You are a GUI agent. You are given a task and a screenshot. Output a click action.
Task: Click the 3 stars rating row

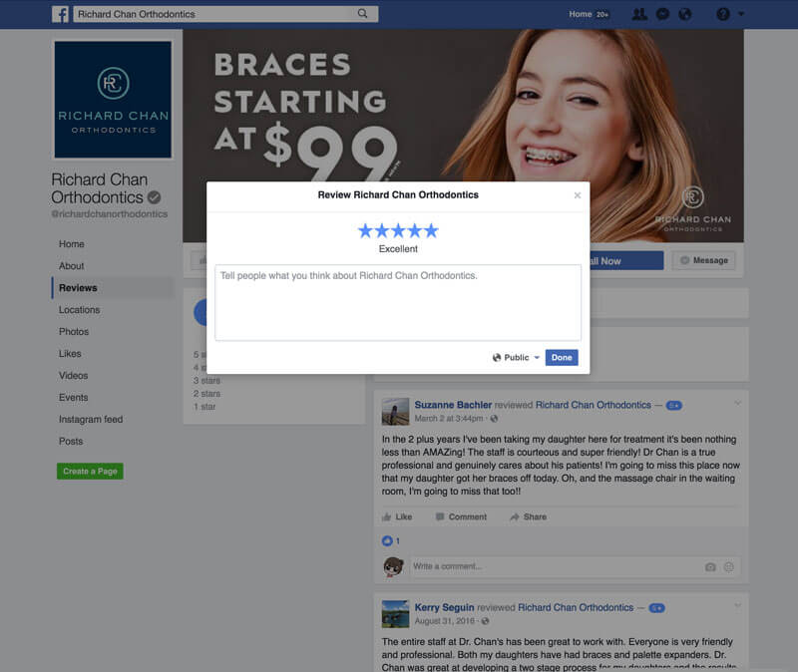point(206,381)
